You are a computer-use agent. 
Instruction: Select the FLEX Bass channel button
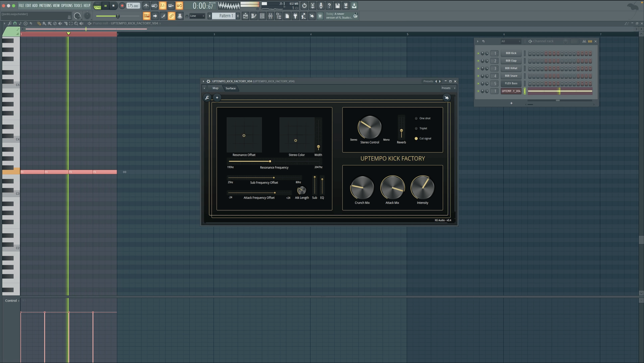[x=511, y=83]
